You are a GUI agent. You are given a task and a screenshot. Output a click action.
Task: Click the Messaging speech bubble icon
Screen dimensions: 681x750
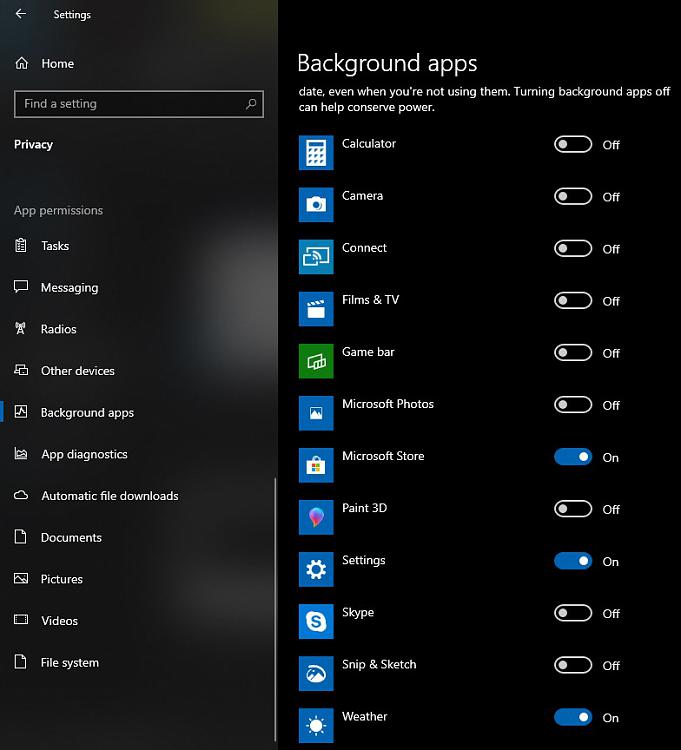(x=21, y=287)
